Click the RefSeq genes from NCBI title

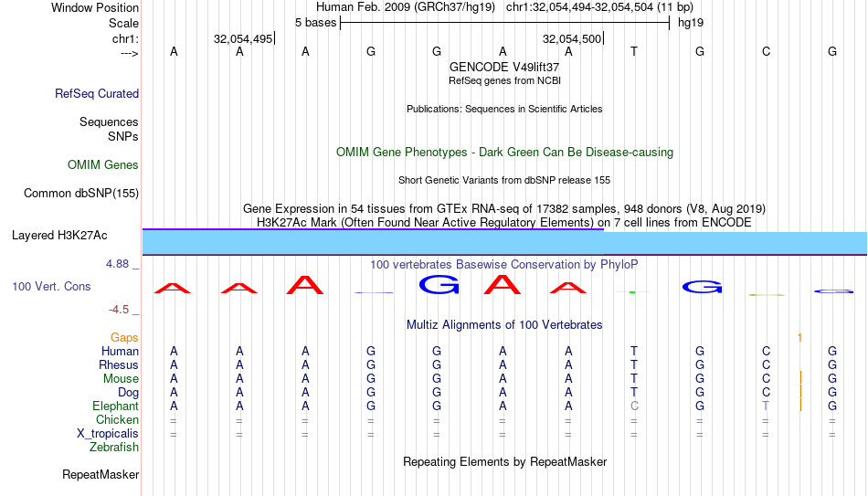504,80
